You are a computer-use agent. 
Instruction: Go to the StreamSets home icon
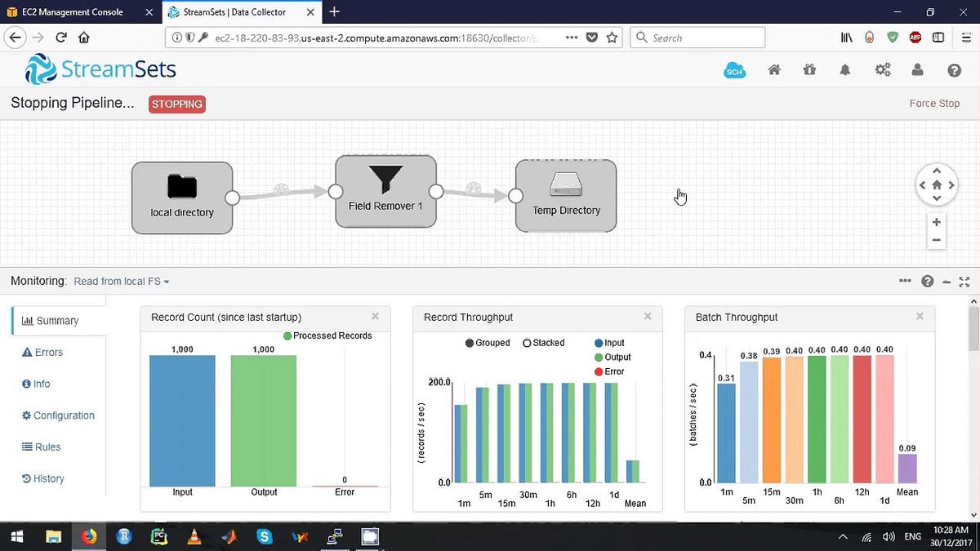pos(774,70)
